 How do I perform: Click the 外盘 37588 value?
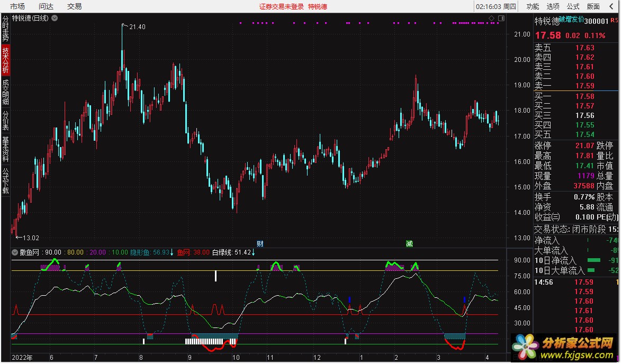tap(584, 186)
